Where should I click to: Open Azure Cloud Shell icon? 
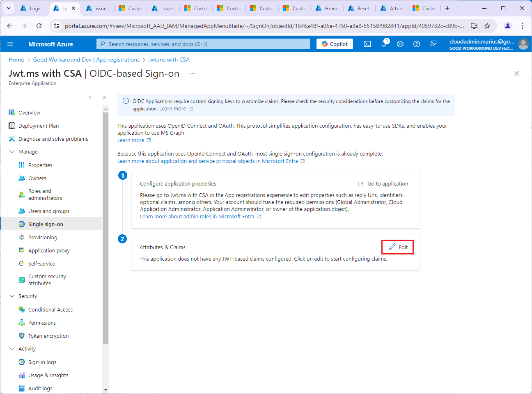click(x=367, y=44)
